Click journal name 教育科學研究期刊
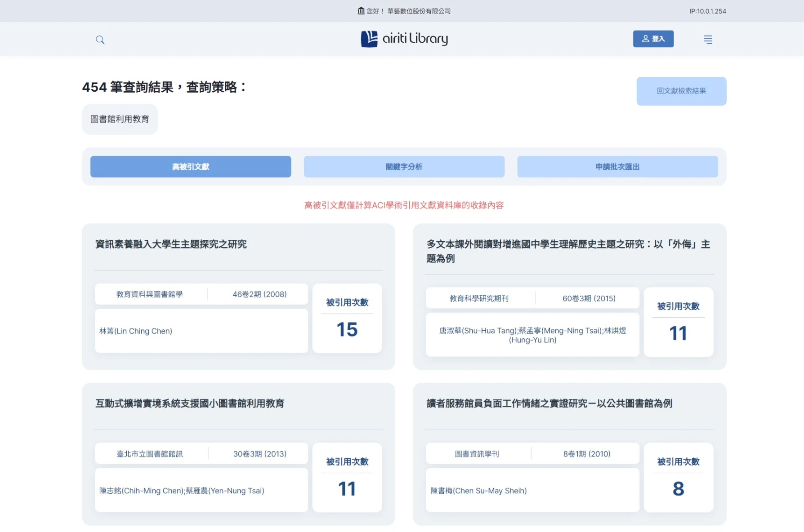Viewport: 804px width, 532px height. click(x=479, y=298)
